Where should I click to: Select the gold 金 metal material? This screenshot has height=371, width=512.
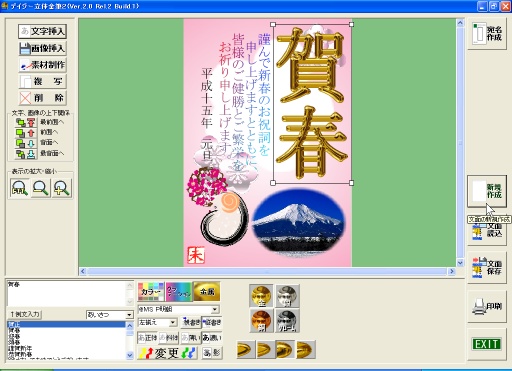tap(261, 296)
